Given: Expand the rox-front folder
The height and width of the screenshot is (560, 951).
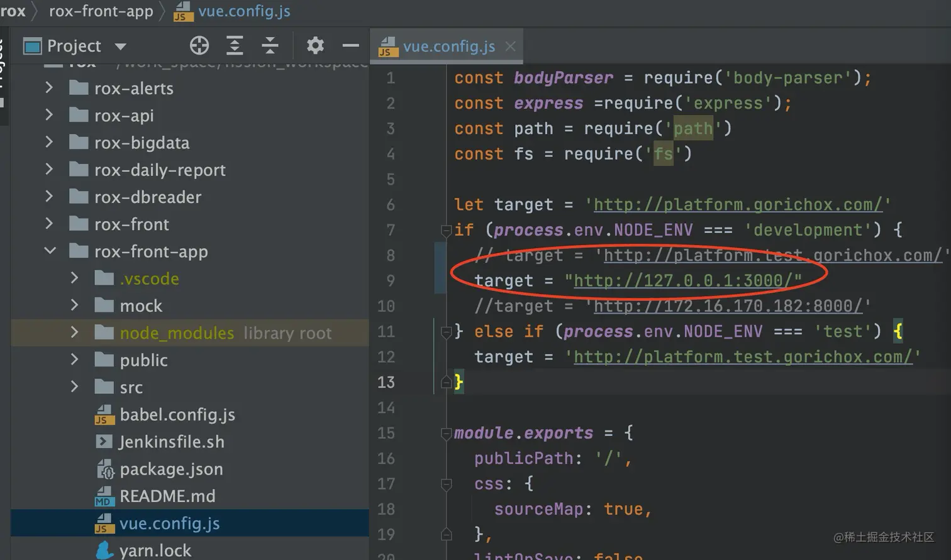Looking at the screenshot, I should click(49, 224).
